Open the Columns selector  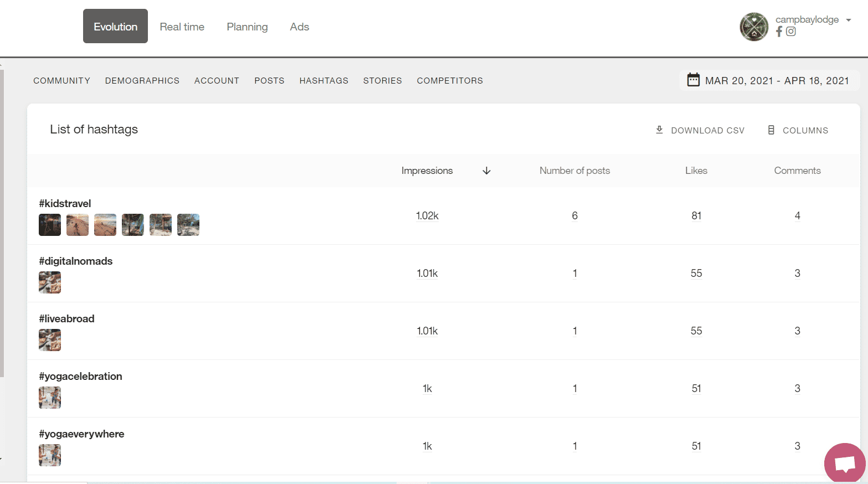798,130
